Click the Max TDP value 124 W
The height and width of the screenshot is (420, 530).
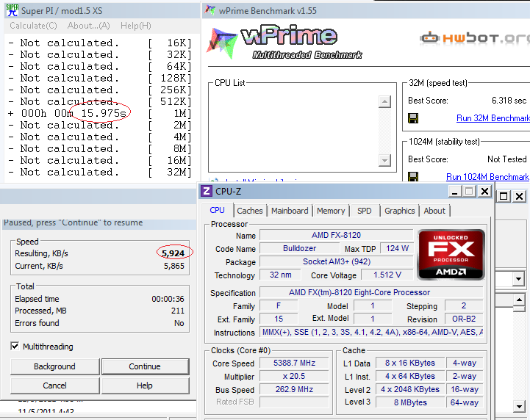pos(397,248)
